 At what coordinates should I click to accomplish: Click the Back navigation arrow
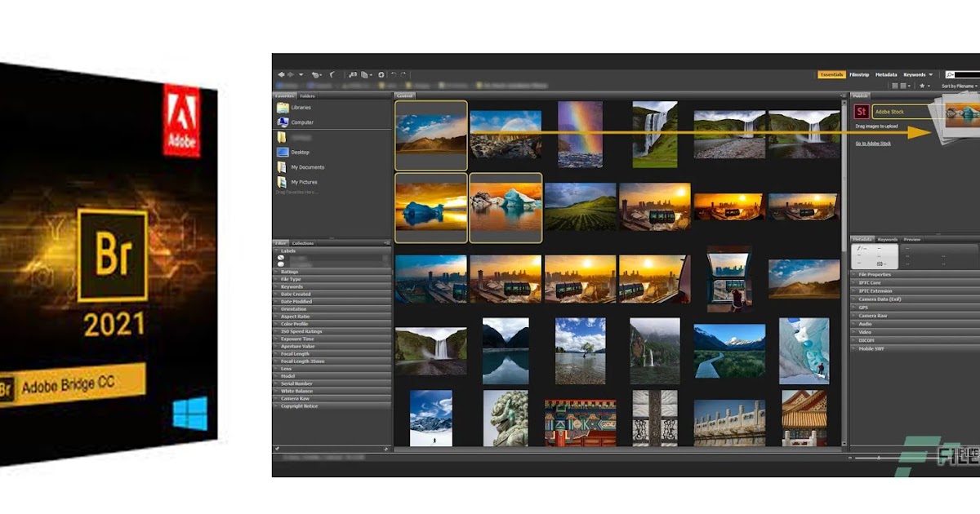point(281,74)
